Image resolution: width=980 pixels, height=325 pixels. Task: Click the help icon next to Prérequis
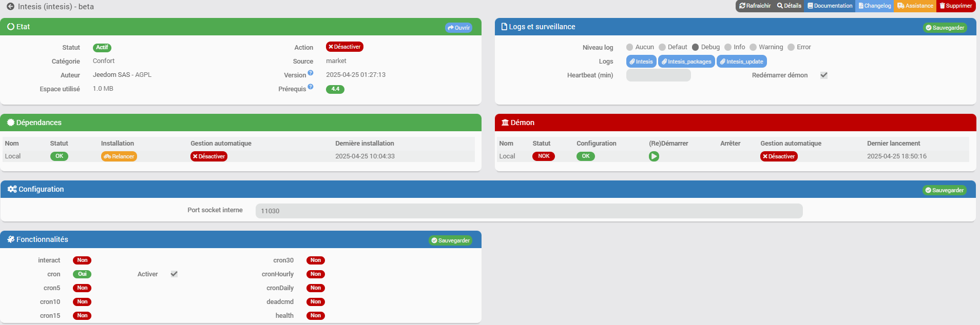311,87
